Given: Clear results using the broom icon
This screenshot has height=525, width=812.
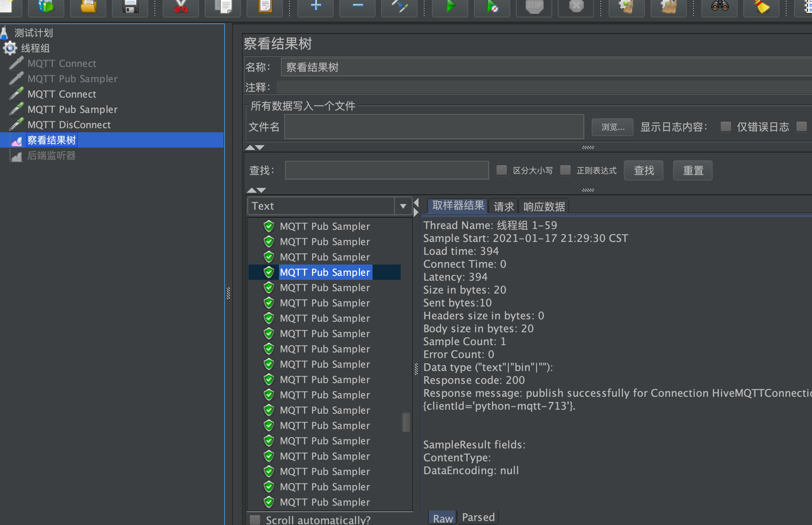Looking at the screenshot, I should pyautogui.click(x=760, y=7).
